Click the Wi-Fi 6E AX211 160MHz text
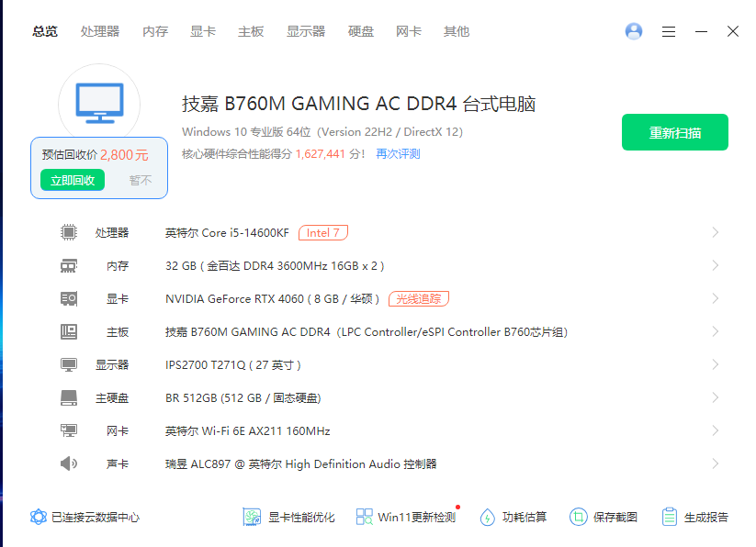 [247, 431]
